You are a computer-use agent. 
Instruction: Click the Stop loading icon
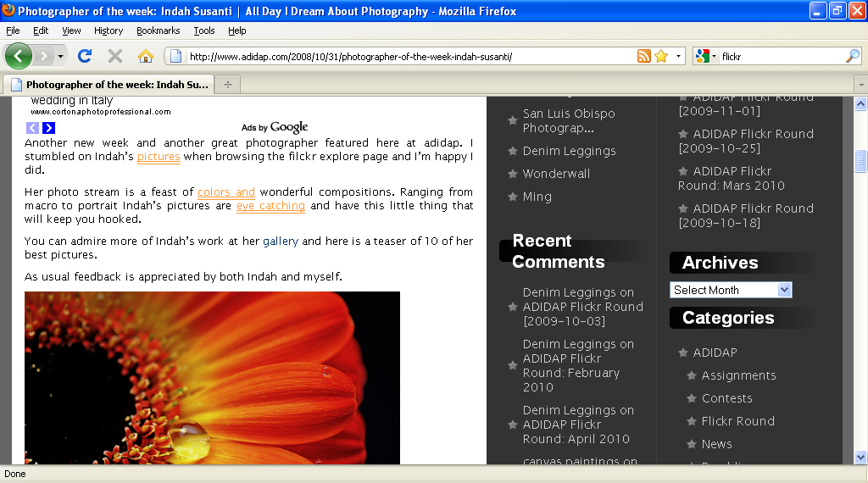click(115, 56)
